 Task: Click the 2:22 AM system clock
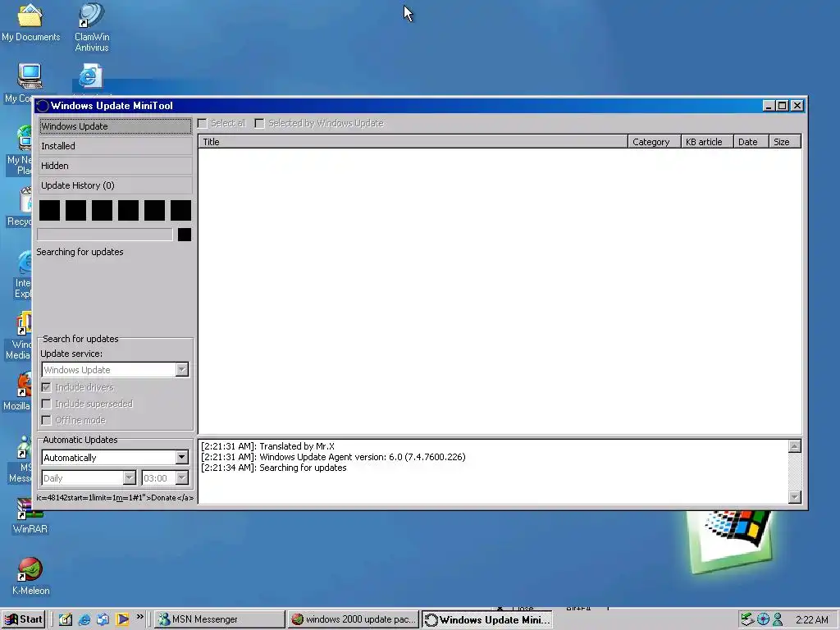[x=811, y=620]
